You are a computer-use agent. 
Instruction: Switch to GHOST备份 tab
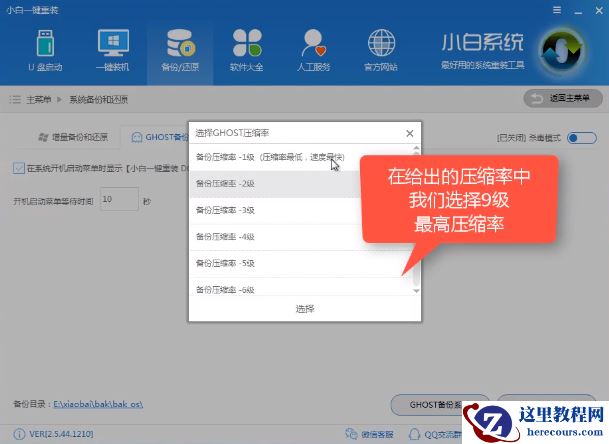point(159,137)
